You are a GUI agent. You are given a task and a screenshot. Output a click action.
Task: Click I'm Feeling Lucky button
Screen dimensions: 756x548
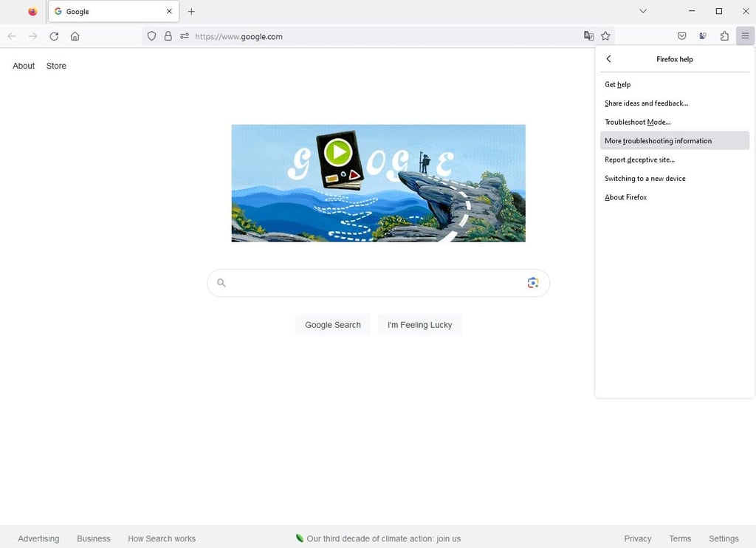[x=419, y=325]
